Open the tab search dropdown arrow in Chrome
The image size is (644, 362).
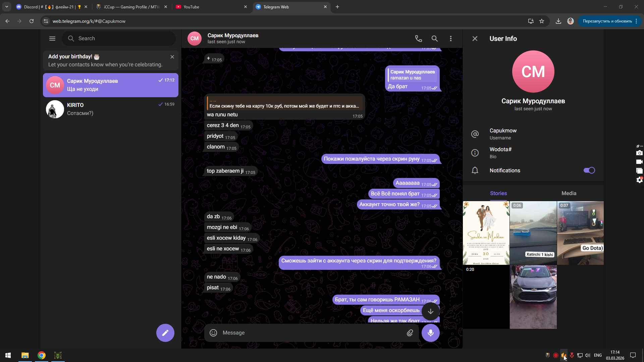point(6,7)
